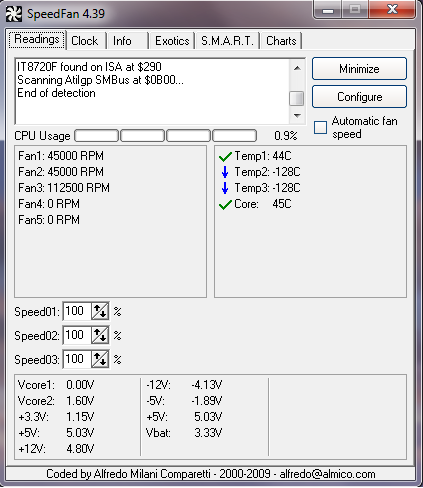
Task: Click the Speed01 percentage input field
Action: coord(77,311)
